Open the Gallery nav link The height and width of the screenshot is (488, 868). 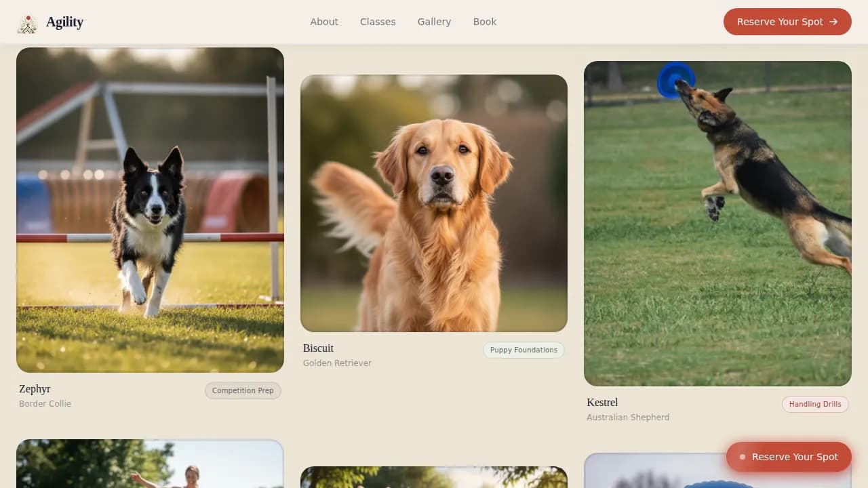434,22
